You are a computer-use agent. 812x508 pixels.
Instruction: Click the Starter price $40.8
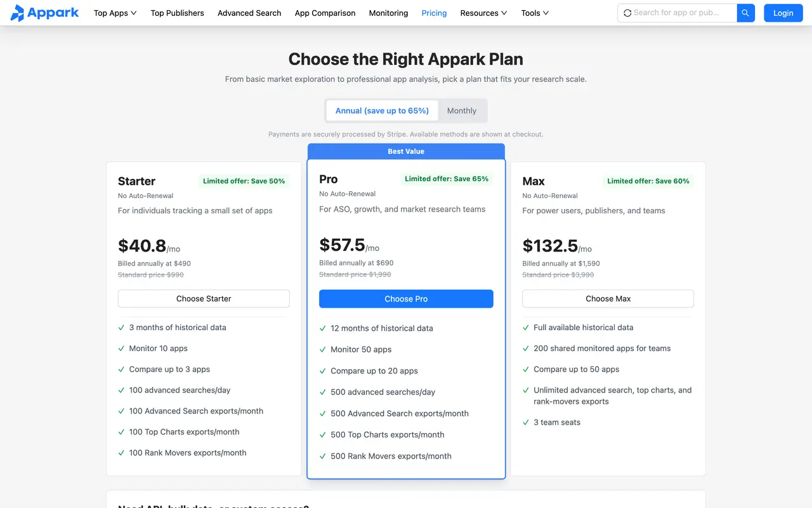click(x=142, y=246)
